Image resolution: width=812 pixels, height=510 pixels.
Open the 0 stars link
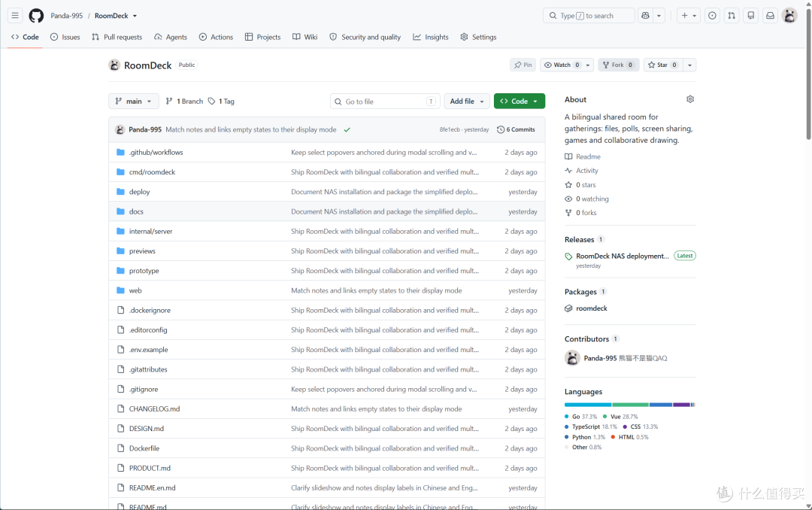click(580, 184)
